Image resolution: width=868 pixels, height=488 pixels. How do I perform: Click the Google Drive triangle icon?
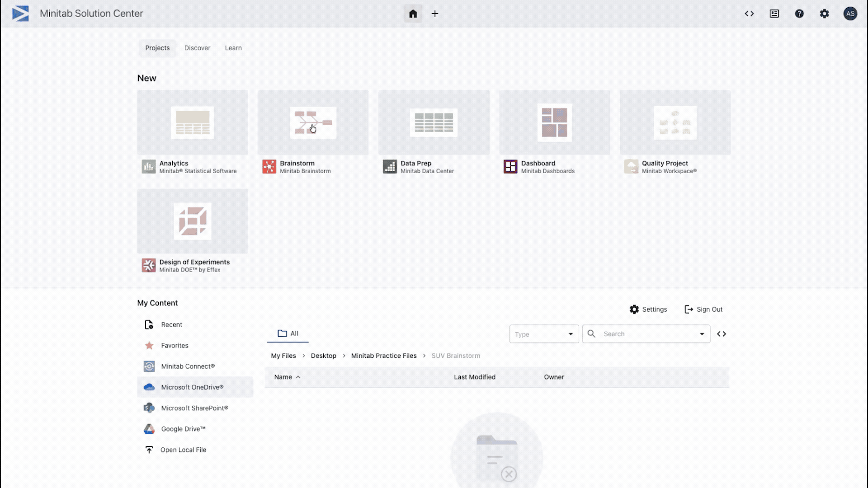(149, 429)
